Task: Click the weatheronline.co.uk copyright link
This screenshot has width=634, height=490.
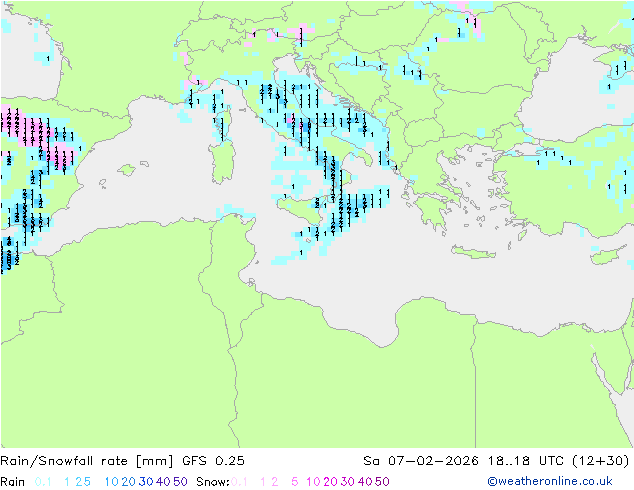Action: tap(550, 481)
